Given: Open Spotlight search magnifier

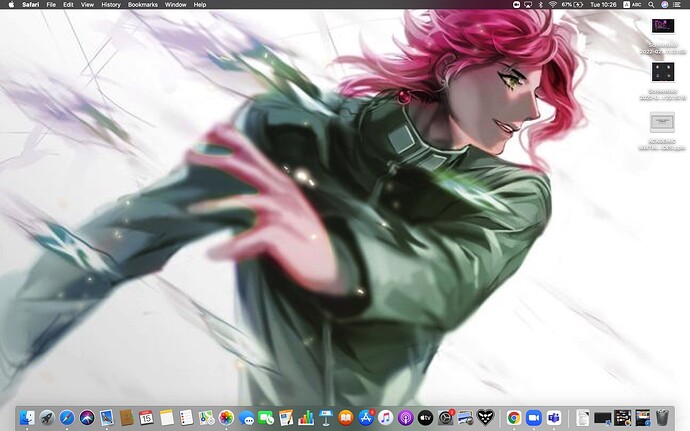Looking at the screenshot, I should (x=651, y=4).
